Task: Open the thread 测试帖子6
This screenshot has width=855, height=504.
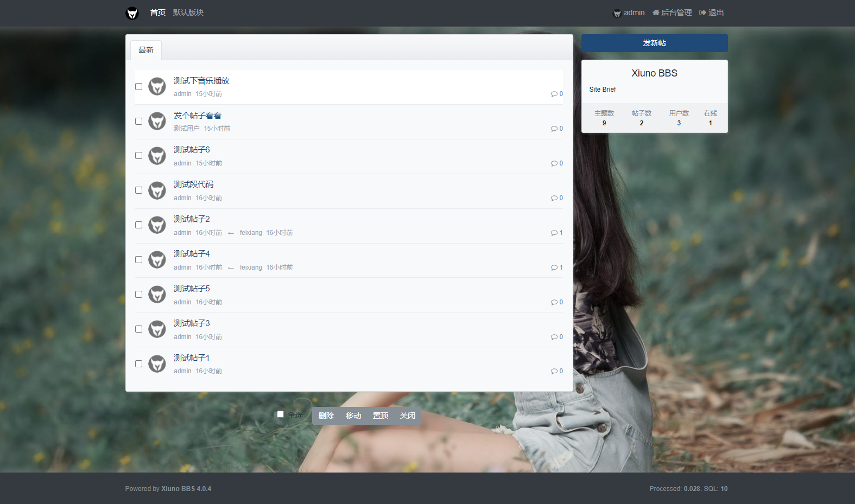Action: click(x=192, y=150)
